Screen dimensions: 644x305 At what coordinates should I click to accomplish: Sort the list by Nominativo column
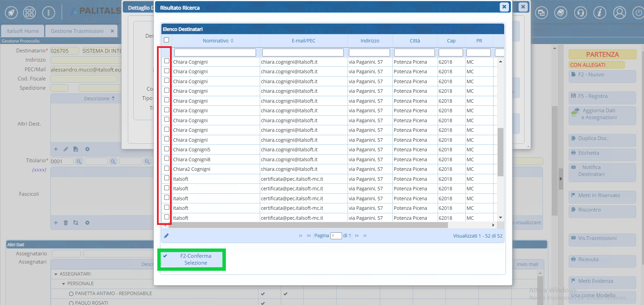(216, 41)
